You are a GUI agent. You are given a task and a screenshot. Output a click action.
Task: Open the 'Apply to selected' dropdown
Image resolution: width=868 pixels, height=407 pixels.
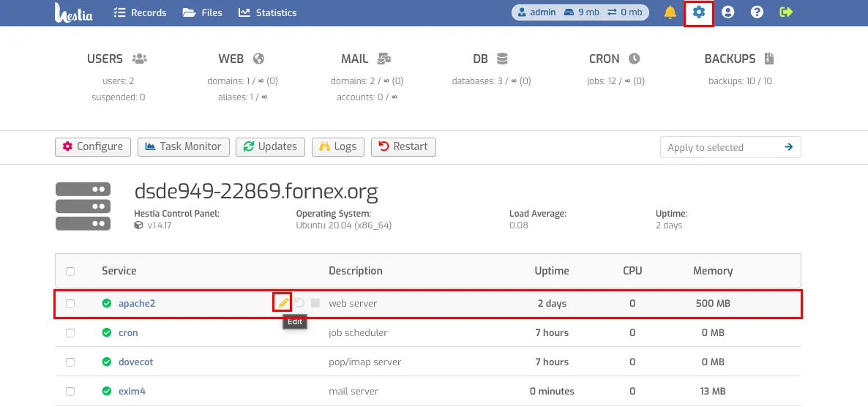point(721,147)
